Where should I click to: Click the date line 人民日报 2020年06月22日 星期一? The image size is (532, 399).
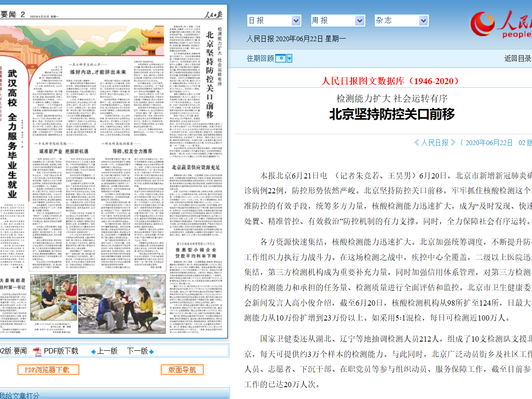[296, 39]
